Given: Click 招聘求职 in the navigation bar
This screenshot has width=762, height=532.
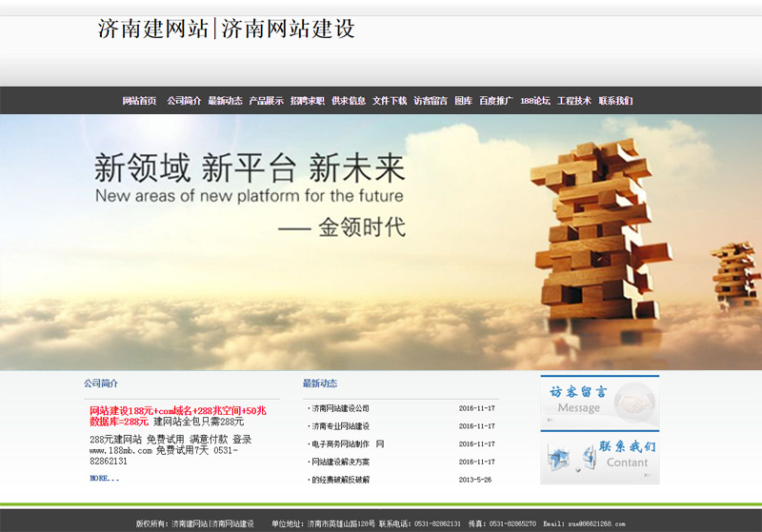Looking at the screenshot, I should pos(308,101).
